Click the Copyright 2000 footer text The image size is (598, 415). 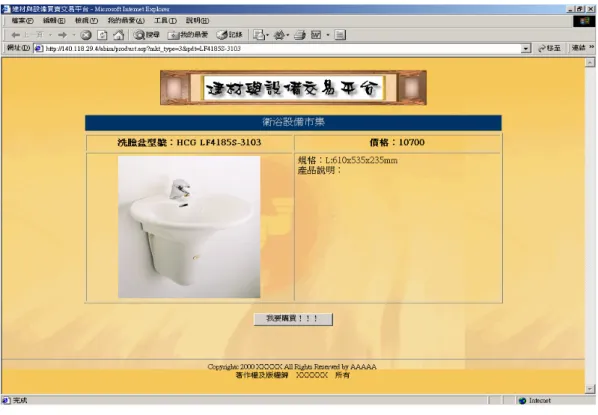(292, 367)
